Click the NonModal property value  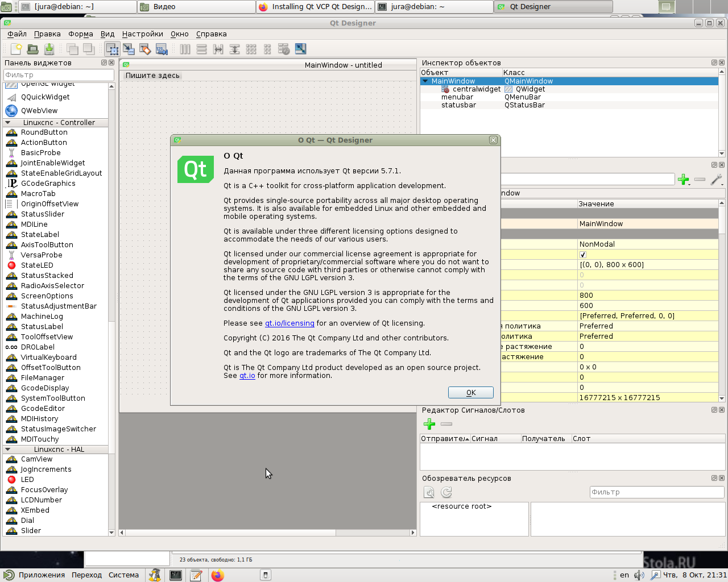[x=648, y=244]
